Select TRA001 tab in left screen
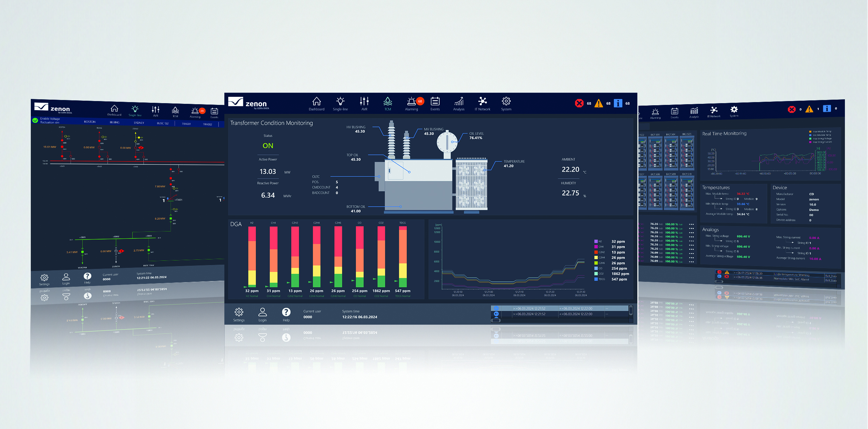The image size is (868, 429). pyautogui.click(x=186, y=124)
